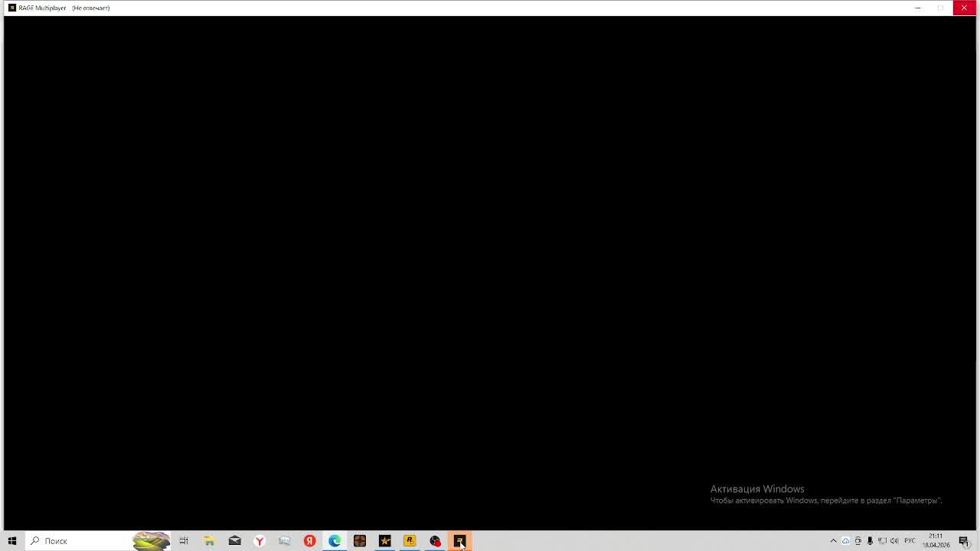Open the Task View button on the taskbar
Image resolution: width=980 pixels, height=551 pixels.
click(184, 541)
